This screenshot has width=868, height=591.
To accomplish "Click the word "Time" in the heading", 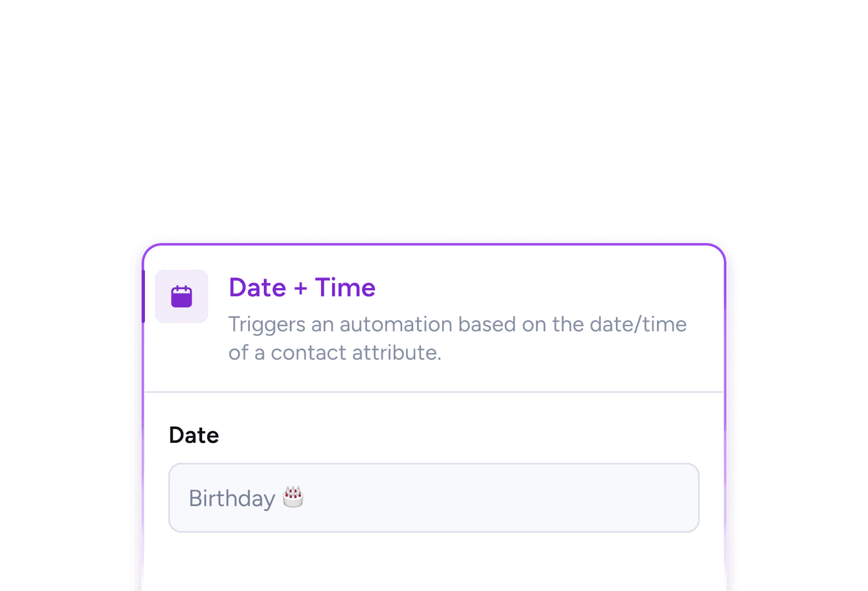I will tap(345, 287).
